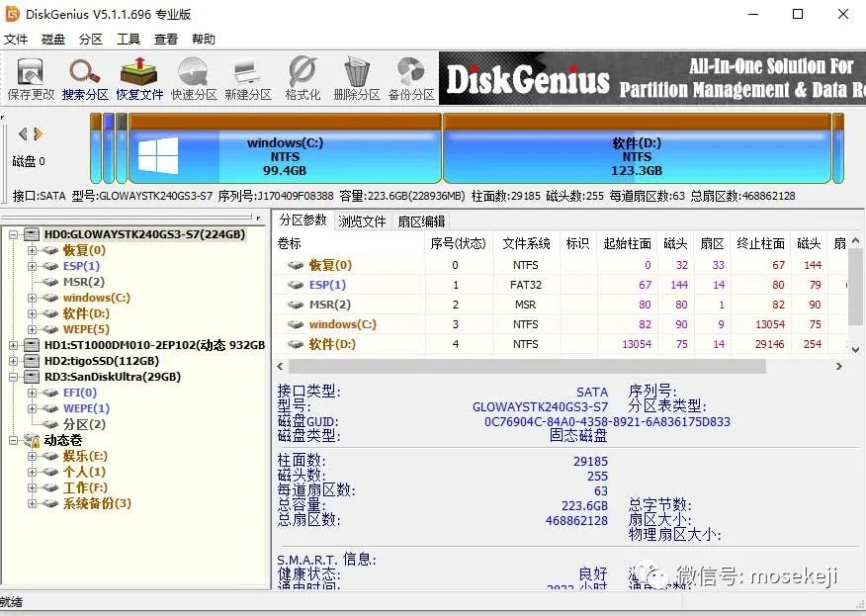Collapse the RD3 SanDiskUltra disk node

point(13,377)
